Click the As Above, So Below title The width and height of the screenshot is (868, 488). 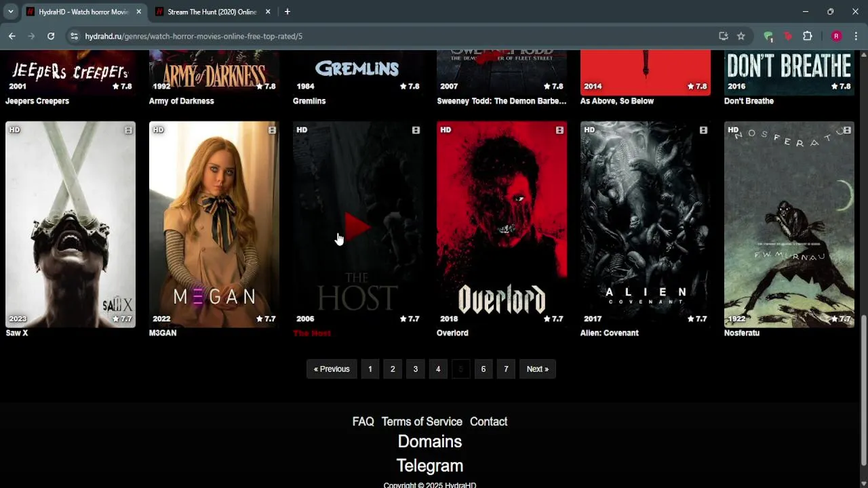point(617,101)
